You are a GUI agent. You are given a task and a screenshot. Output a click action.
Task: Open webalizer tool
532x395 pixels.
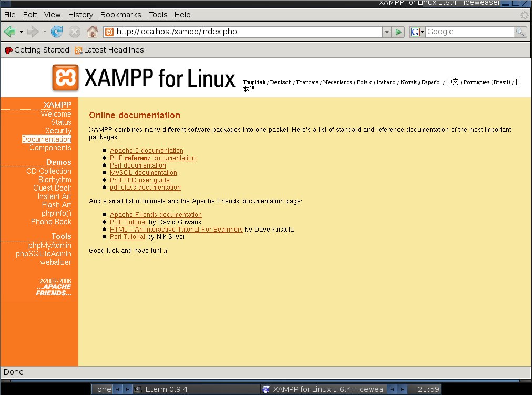point(56,262)
